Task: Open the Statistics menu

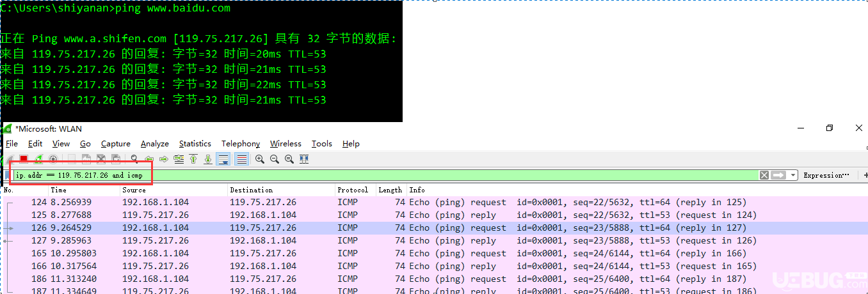Action: click(195, 144)
